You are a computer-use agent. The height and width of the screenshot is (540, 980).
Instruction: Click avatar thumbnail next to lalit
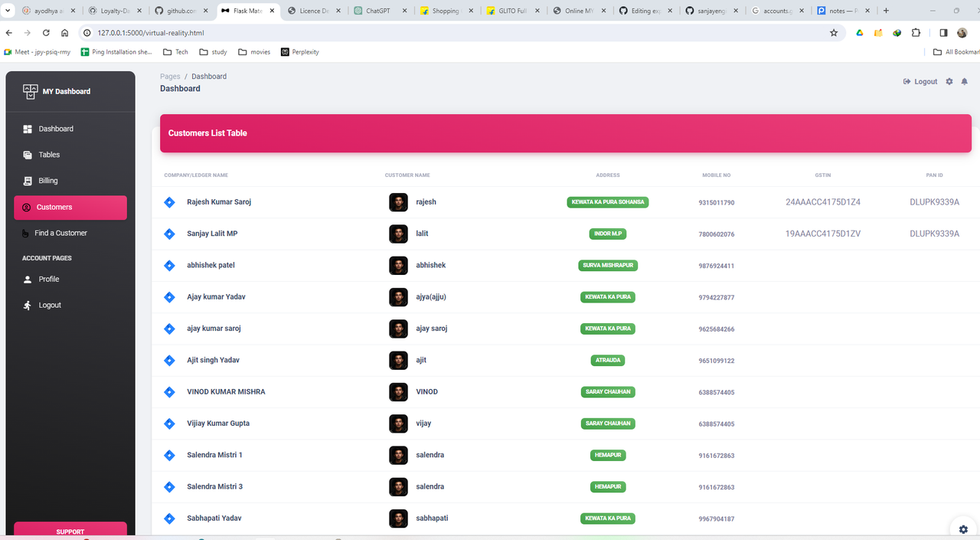398,234
